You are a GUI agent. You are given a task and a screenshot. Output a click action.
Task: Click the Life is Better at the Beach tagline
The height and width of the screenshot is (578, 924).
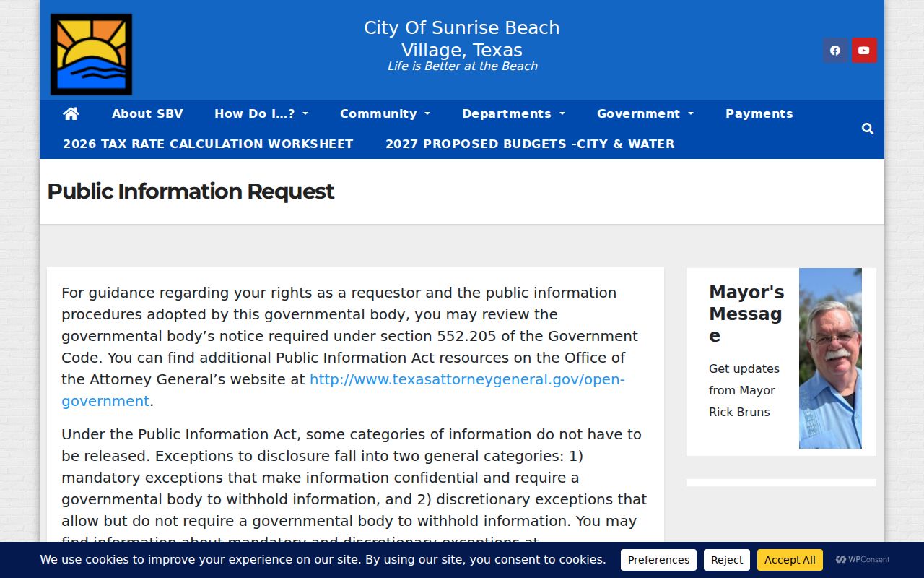(462, 66)
